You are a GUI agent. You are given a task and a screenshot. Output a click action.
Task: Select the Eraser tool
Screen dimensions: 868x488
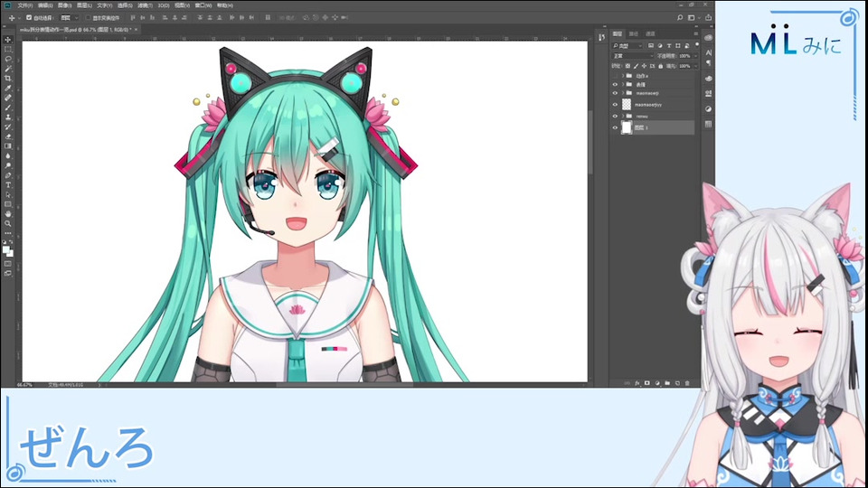tap(8, 136)
